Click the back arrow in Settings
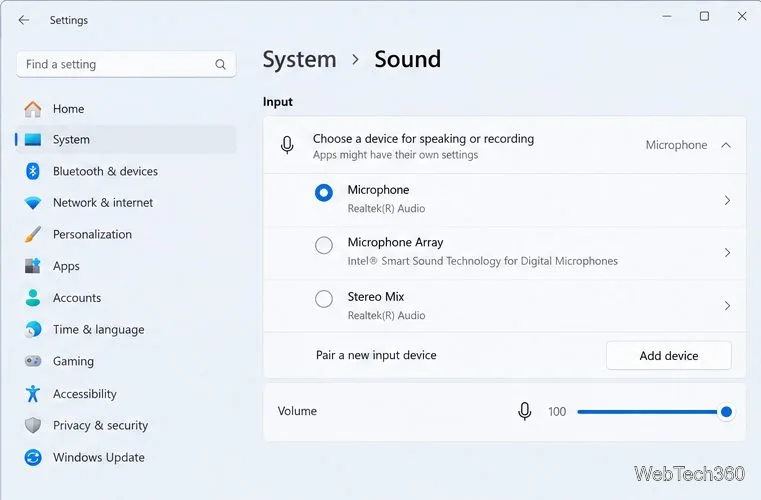 click(x=23, y=20)
